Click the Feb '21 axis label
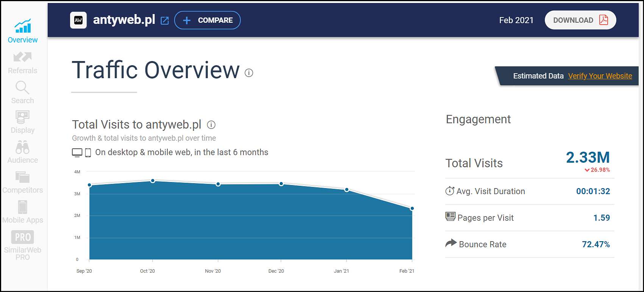644x292 pixels. [x=407, y=271]
